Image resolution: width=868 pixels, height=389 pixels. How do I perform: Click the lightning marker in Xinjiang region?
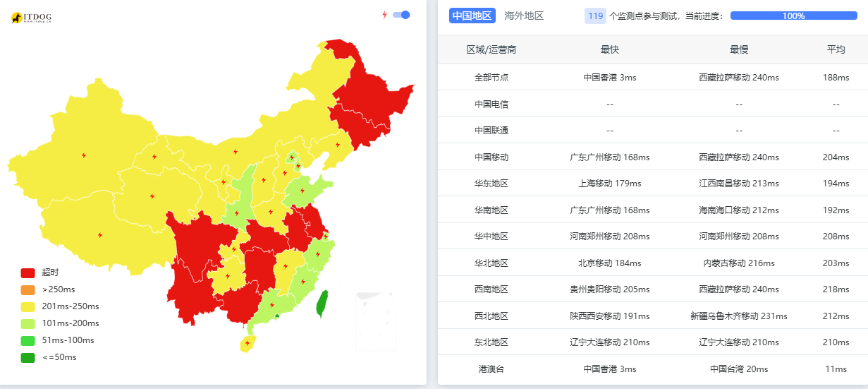pyautogui.click(x=84, y=155)
